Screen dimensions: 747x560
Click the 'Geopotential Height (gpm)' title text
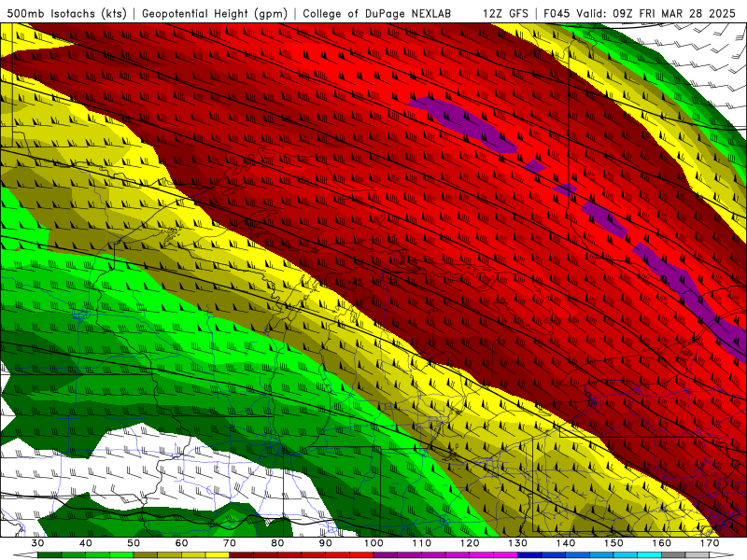point(215,13)
